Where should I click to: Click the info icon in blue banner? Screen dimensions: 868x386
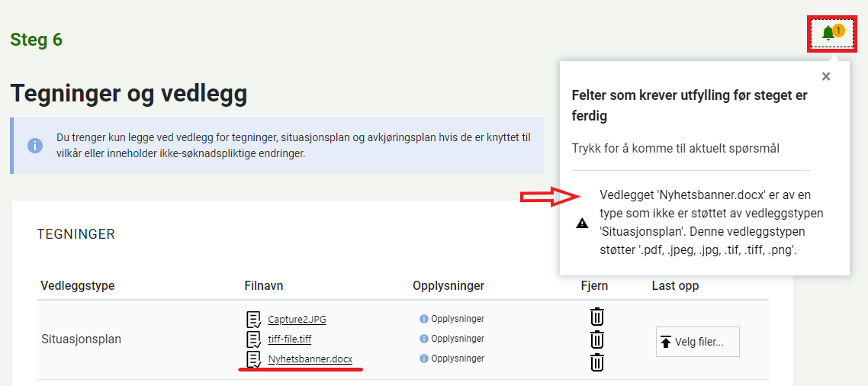point(35,146)
